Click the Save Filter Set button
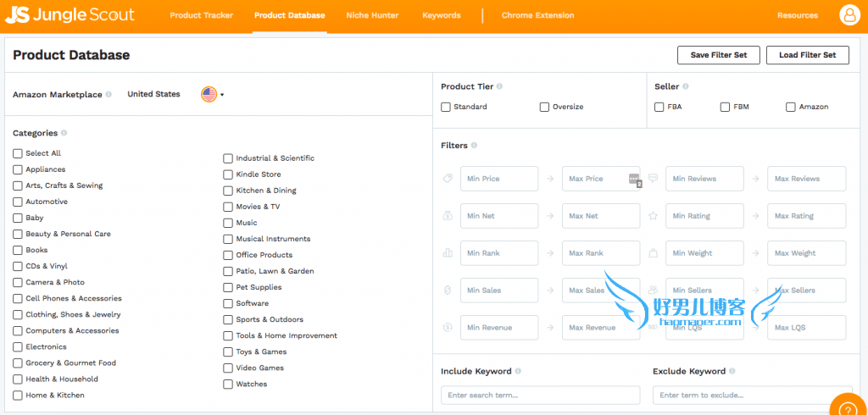 pos(719,55)
